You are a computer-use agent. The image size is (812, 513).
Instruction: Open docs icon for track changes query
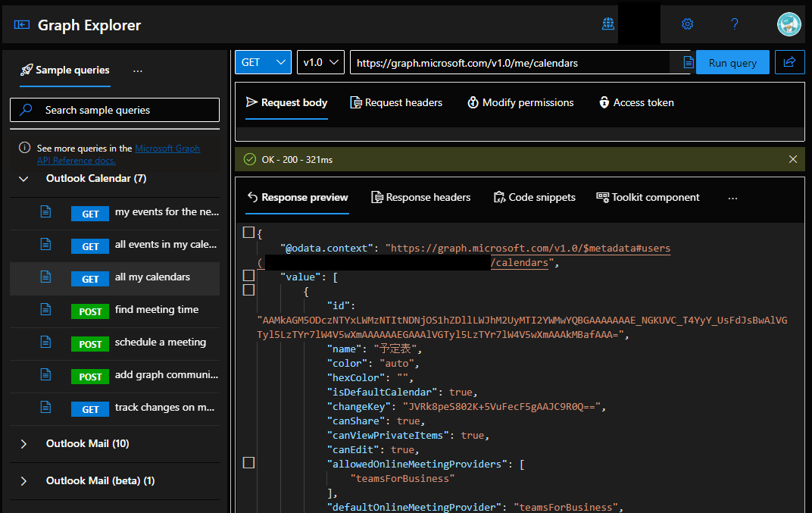click(45, 407)
